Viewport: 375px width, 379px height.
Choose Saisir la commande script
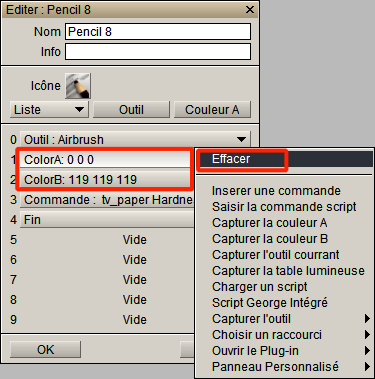285,207
